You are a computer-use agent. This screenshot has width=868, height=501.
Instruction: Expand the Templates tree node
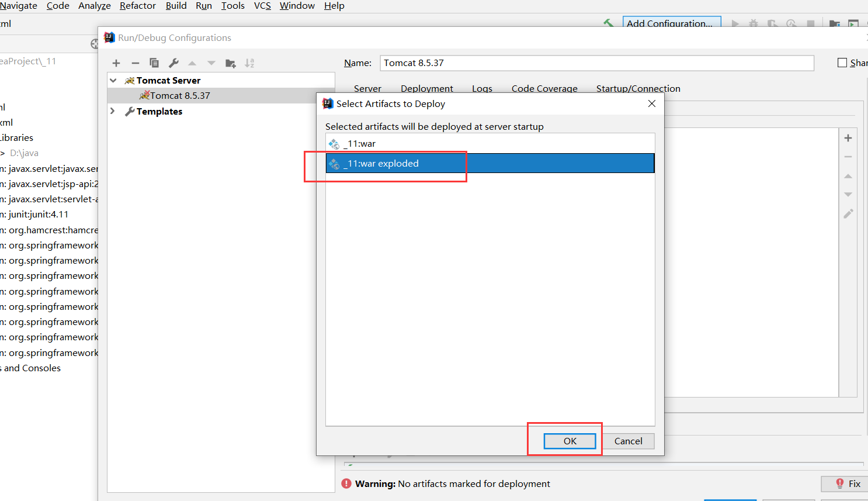point(113,111)
